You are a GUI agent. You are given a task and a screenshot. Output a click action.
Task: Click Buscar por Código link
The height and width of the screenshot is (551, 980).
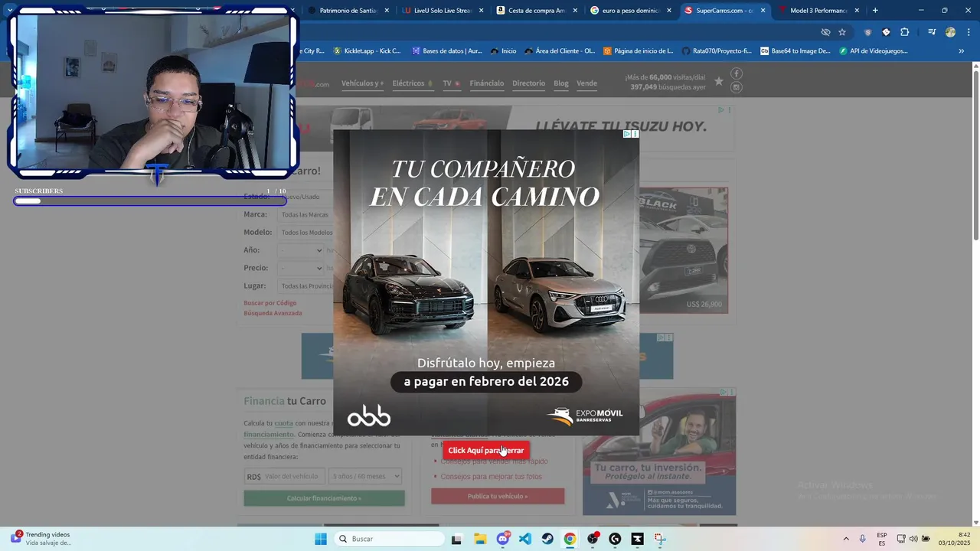point(270,303)
